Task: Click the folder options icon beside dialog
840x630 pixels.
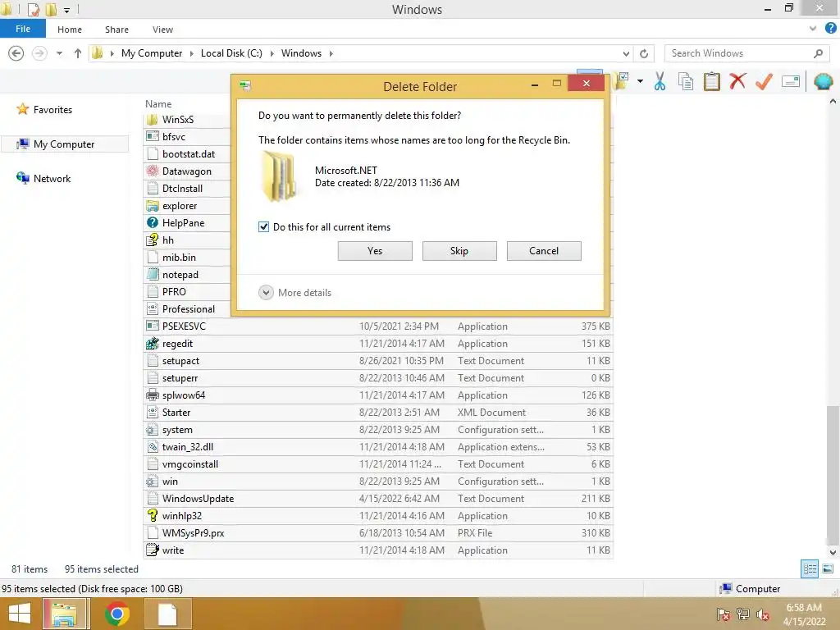Action: coord(622,81)
